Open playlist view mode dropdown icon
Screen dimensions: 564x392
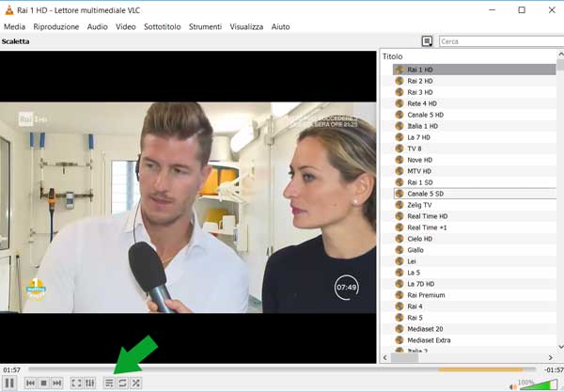click(x=427, y=41)
